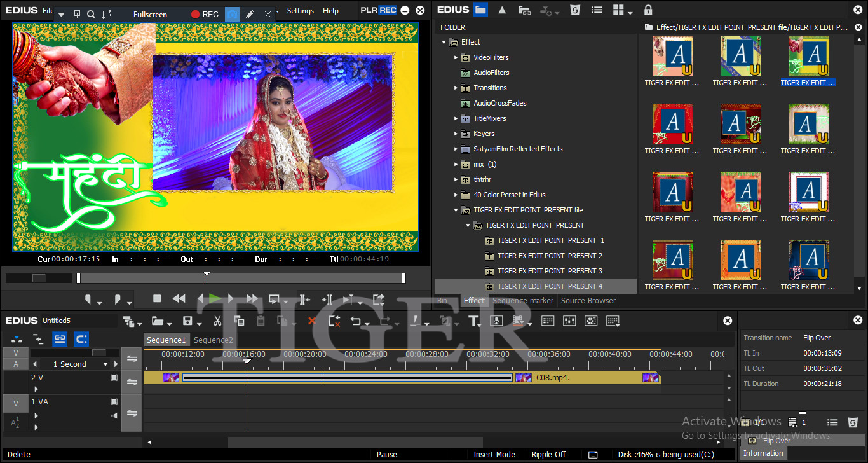The image size is (868, 463).
Task: Click the Save project floppy icon
Action: pyautogui.click(x=187, y=321)
